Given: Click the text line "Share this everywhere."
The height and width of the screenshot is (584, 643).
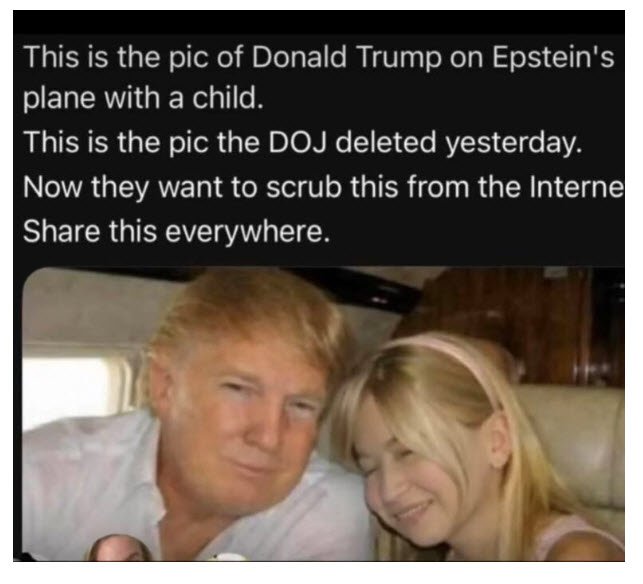Looking at the screenshot, I should 176,231.
